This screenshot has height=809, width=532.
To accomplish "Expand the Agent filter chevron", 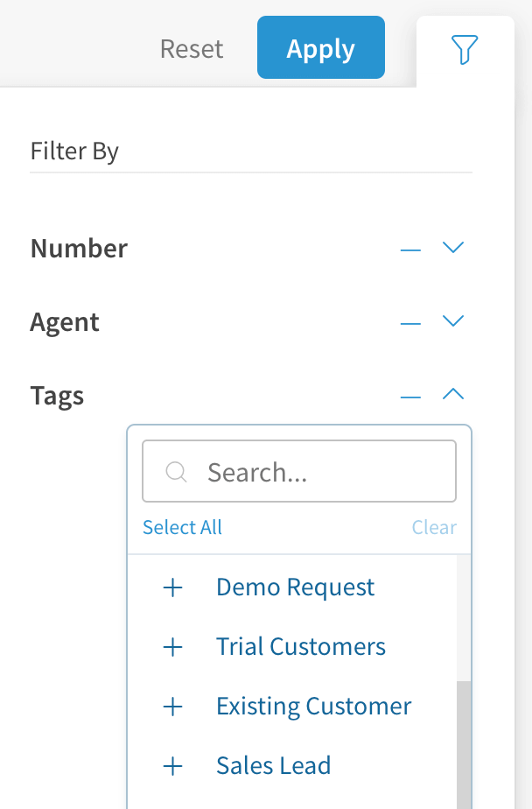I will point(452,321).
